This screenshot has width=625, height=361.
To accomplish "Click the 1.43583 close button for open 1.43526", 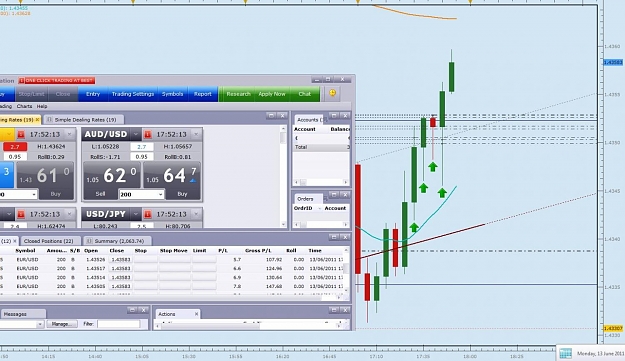I will pyautogui.click(x=121, y=259).
